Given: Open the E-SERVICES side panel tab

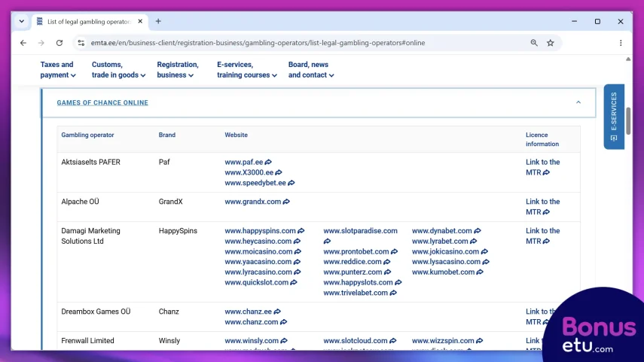Looking at the screenshot, I should (614, 117).
